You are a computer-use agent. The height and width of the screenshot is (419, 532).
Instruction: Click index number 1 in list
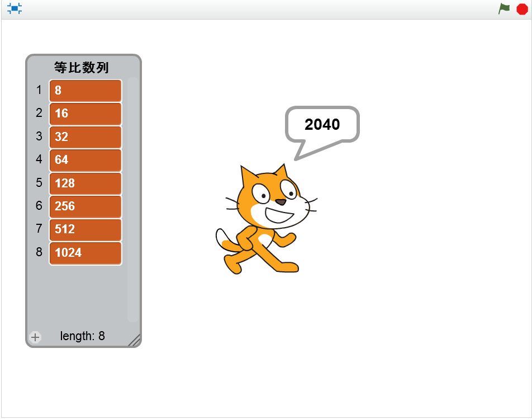pyautogui.click(x=39, y=90)
